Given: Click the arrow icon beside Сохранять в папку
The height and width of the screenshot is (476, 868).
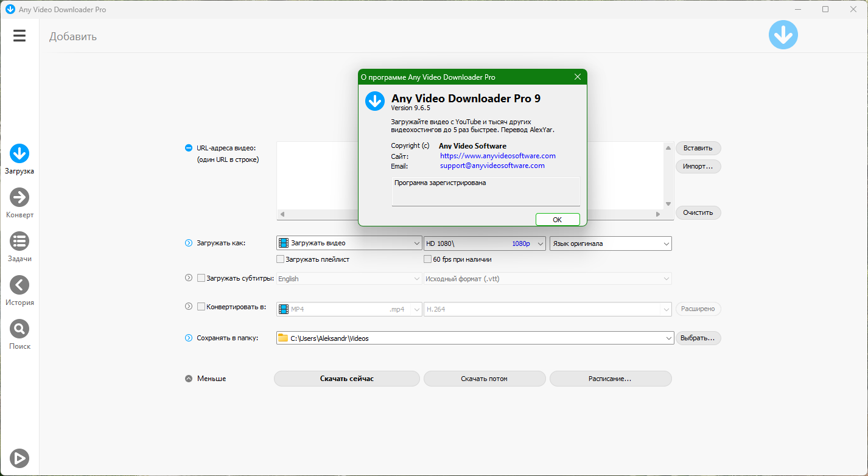Looking at the screenshot, I should 189,338.
